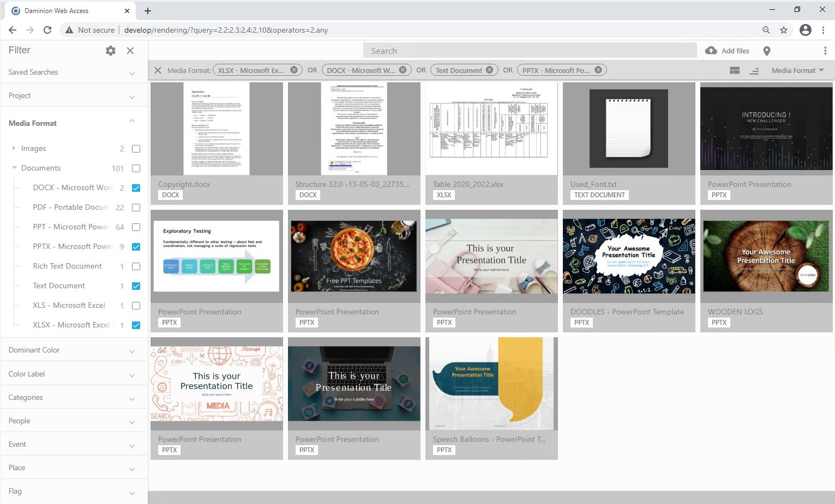The image size is (835, 504).
Task: Click the map pin icon near Add files
Action: click(x=767, y=50)
